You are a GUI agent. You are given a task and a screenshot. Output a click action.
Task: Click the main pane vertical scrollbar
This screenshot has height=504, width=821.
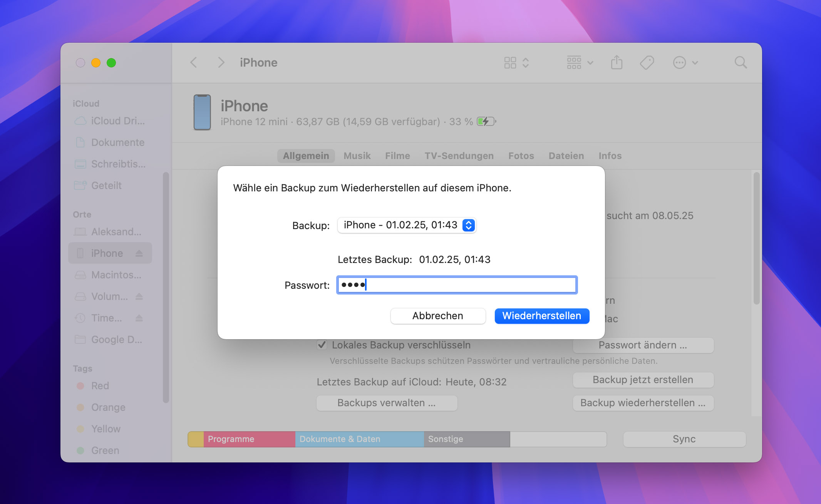click(x=756, y=239)
